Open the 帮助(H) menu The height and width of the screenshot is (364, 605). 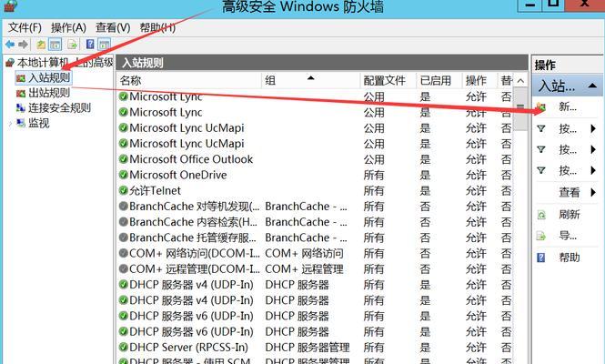157,28
